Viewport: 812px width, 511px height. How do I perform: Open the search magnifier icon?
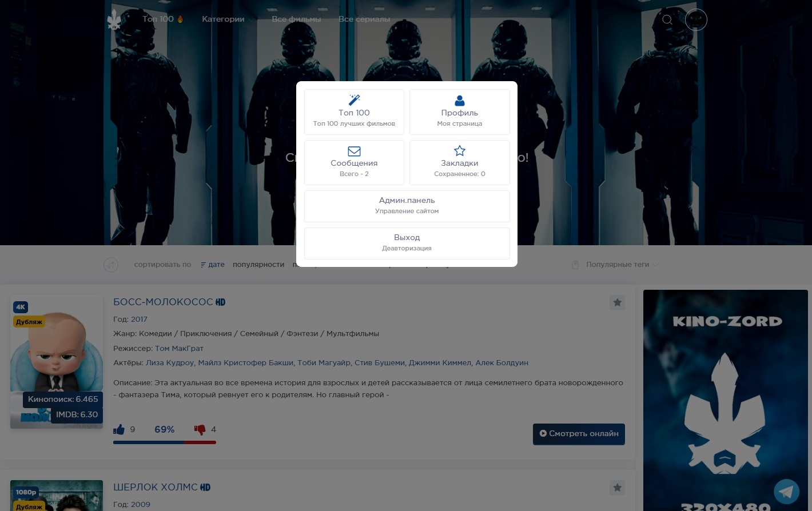pyautogui.click(x=667, y=19)
